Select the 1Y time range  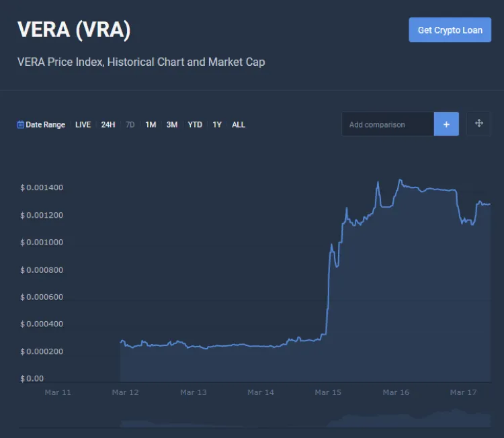coord(217,125)
